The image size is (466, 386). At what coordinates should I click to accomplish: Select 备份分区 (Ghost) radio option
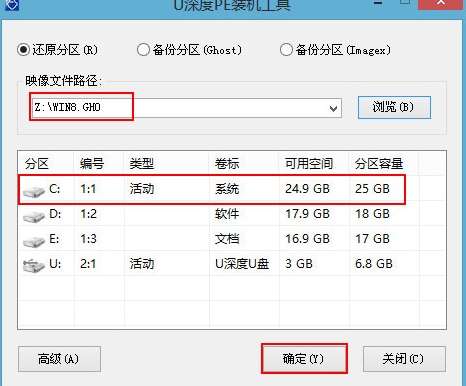pyautogui.click(x=143, y=50)
